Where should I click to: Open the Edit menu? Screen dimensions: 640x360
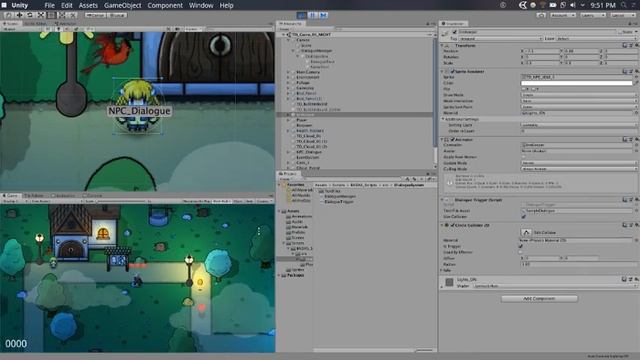point(67,5)
